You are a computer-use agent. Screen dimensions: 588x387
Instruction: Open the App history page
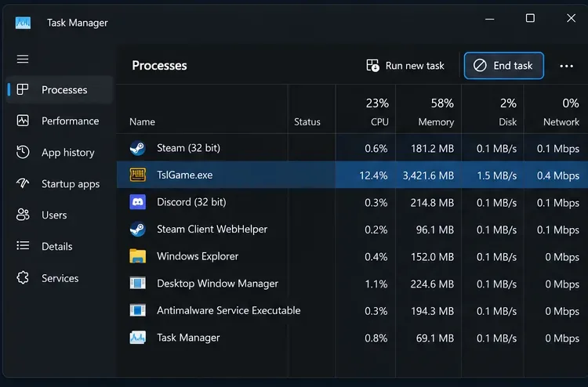pos(60,152)
